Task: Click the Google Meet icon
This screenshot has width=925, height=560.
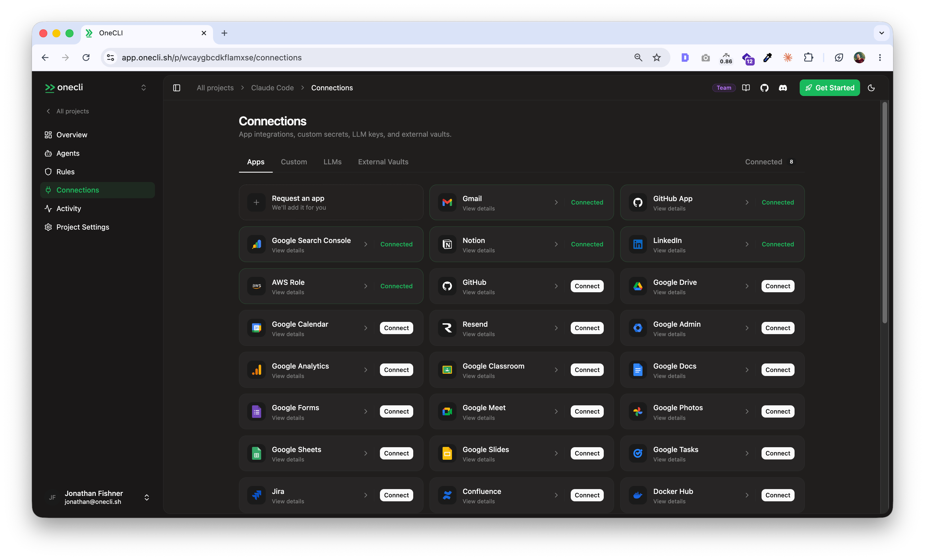Action: click(x=447, y=411)
